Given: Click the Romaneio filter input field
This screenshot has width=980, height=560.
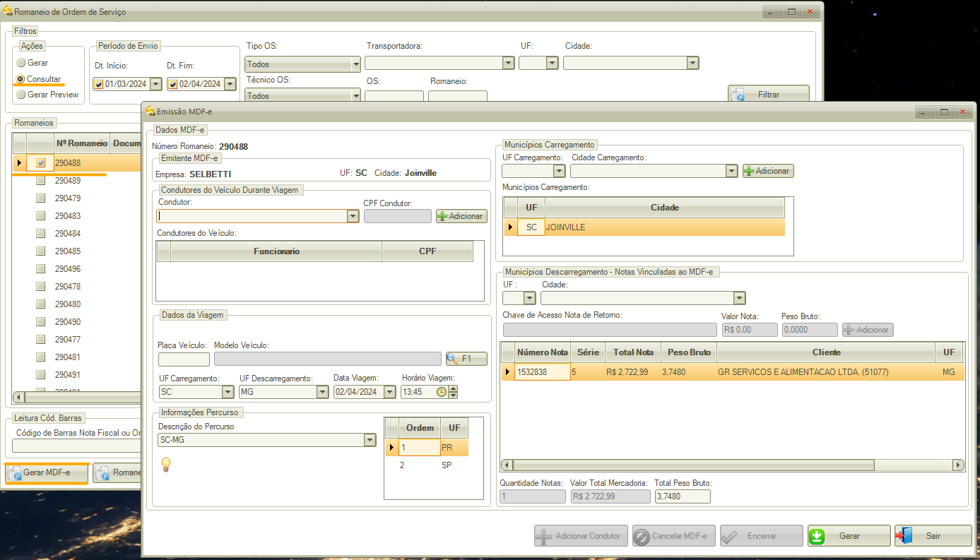Looking at the screenshot, I should [458, 96].
